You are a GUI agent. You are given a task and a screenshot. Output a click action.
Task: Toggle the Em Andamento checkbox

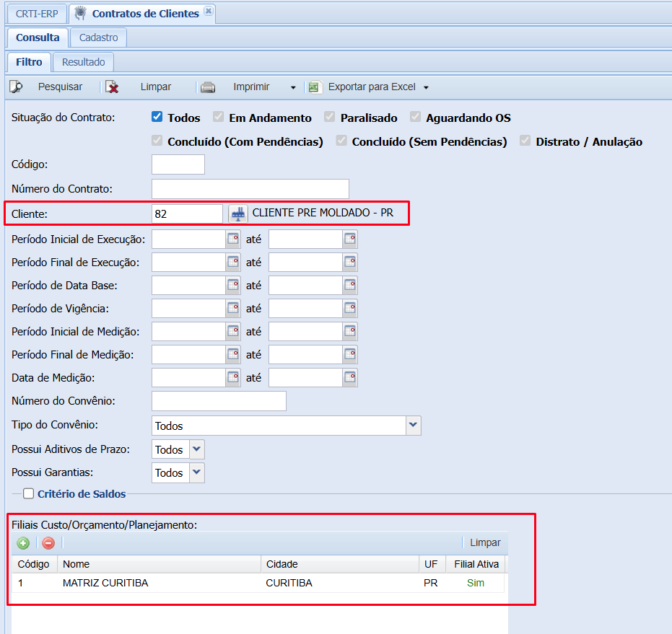[219, 117]
